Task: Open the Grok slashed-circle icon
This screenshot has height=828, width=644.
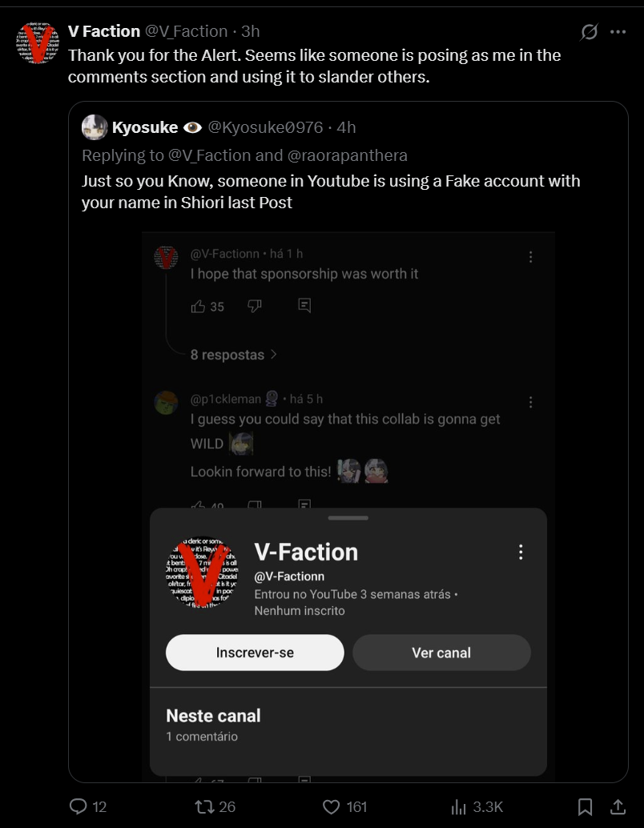Action: point(589,32)
